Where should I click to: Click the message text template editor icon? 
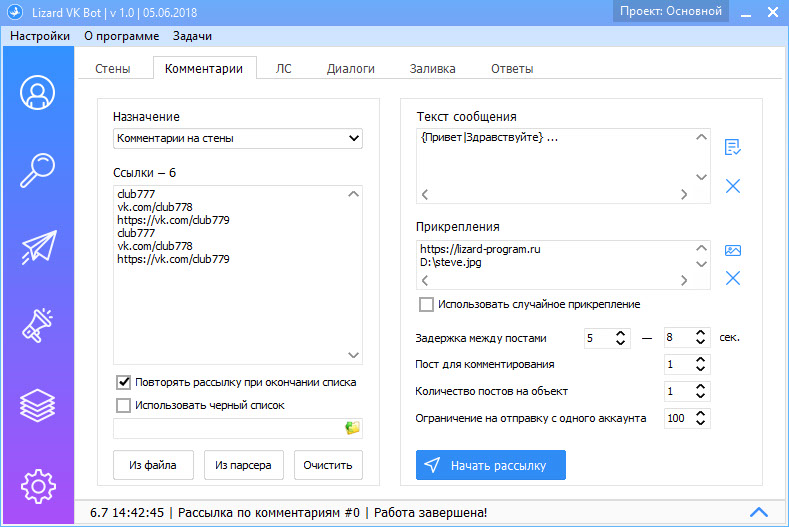tap(732, 147)
